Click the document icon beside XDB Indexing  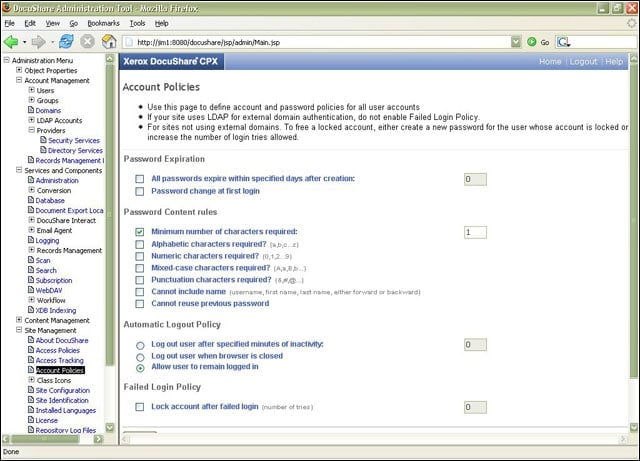click(31, 310)
